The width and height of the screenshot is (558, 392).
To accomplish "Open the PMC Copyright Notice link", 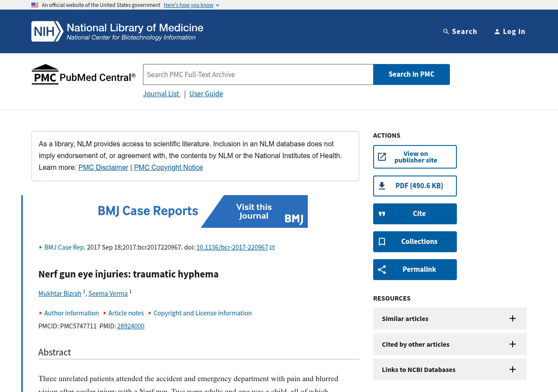I will click(168, 168).
